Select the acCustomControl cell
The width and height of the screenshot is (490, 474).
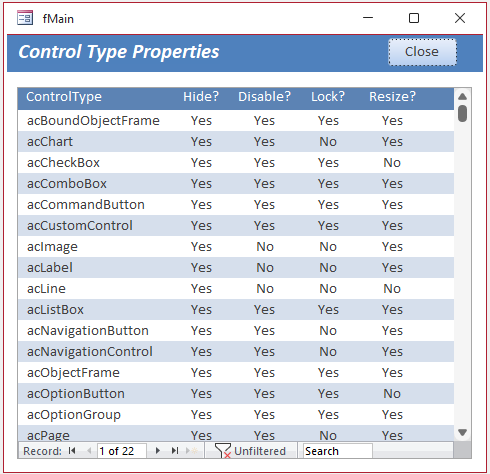pos(80,226)
